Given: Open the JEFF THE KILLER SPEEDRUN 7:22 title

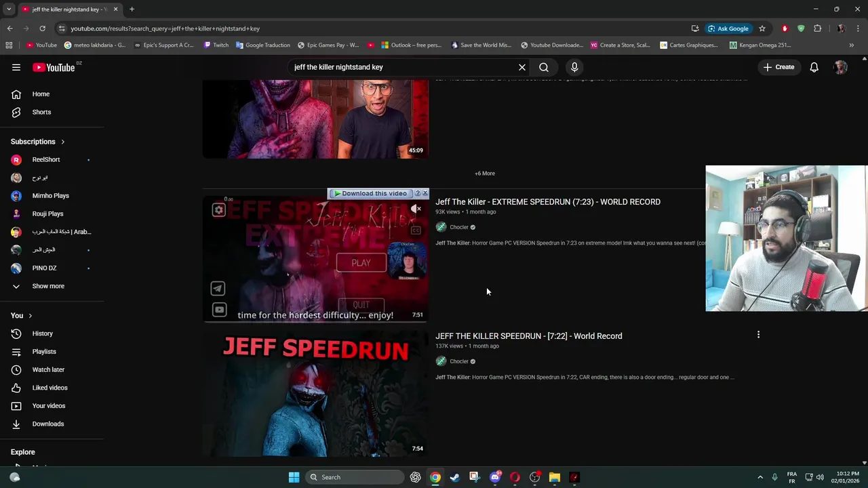Looking at the screenshot, I should click(x=529, y=336).
